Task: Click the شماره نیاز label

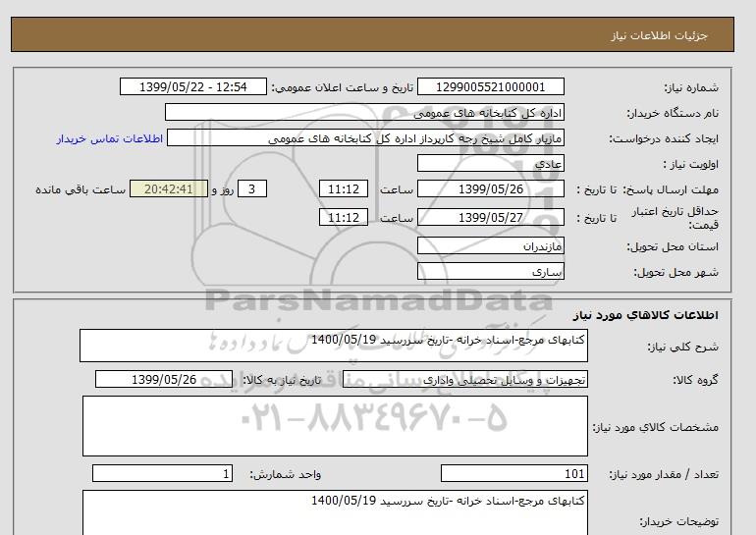Action: coord(691,87)
